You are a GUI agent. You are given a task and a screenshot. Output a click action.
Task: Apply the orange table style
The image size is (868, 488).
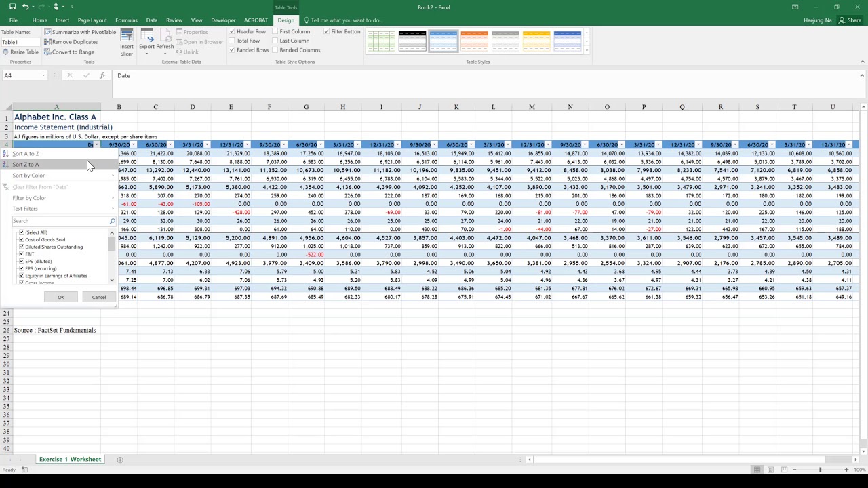474,41
